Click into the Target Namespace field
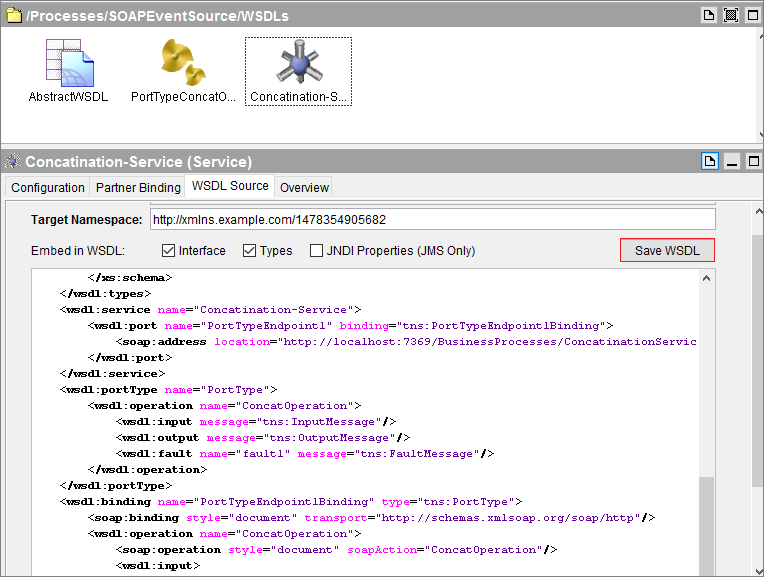The height and width of the screenshot is (577, 764). click(x=433, y=220)
